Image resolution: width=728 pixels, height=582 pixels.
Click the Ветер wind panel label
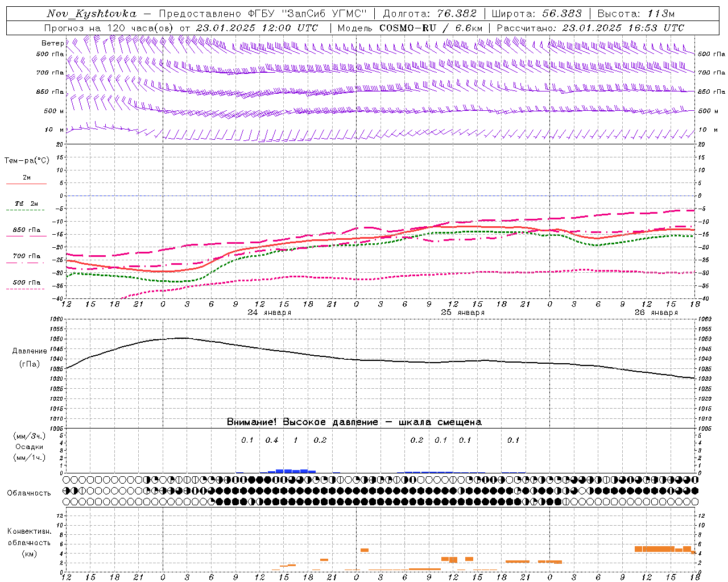tap(53, 43)
